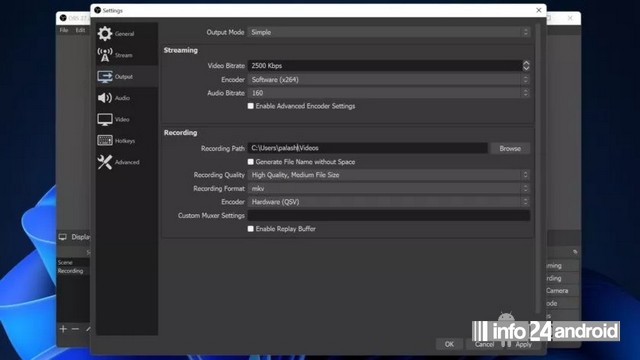Viewport: 640px width, 360px height.
Task: Click the Apply button
Action: [x=523, y=345]
